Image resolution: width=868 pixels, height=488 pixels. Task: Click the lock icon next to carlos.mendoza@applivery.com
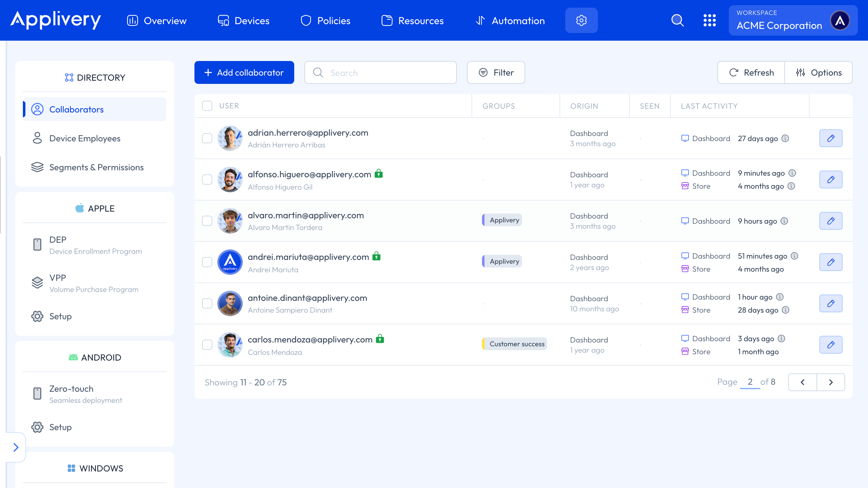(x=380, y=339)
